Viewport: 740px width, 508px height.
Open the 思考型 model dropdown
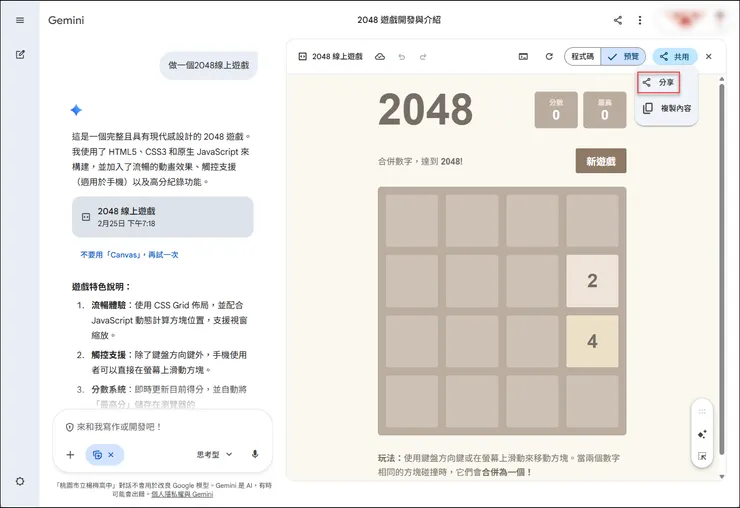point(215,455)
